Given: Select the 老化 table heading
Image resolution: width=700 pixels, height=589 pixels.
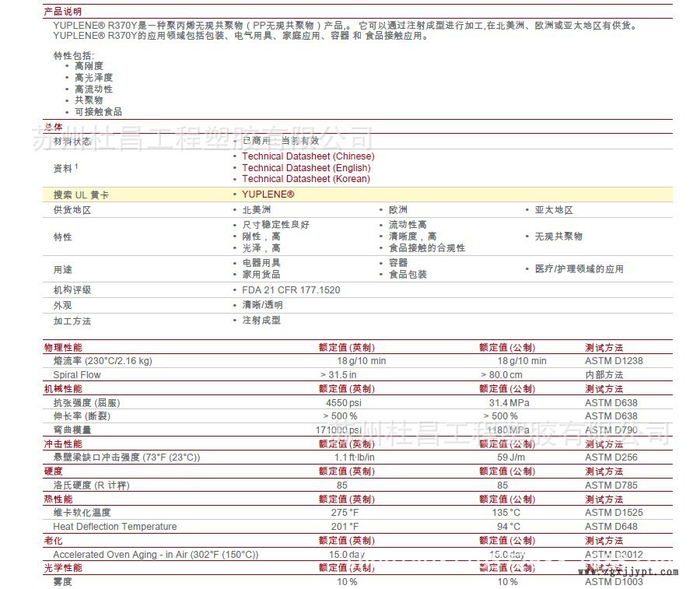Looking at the screenshot, I should tap(53, 540).
